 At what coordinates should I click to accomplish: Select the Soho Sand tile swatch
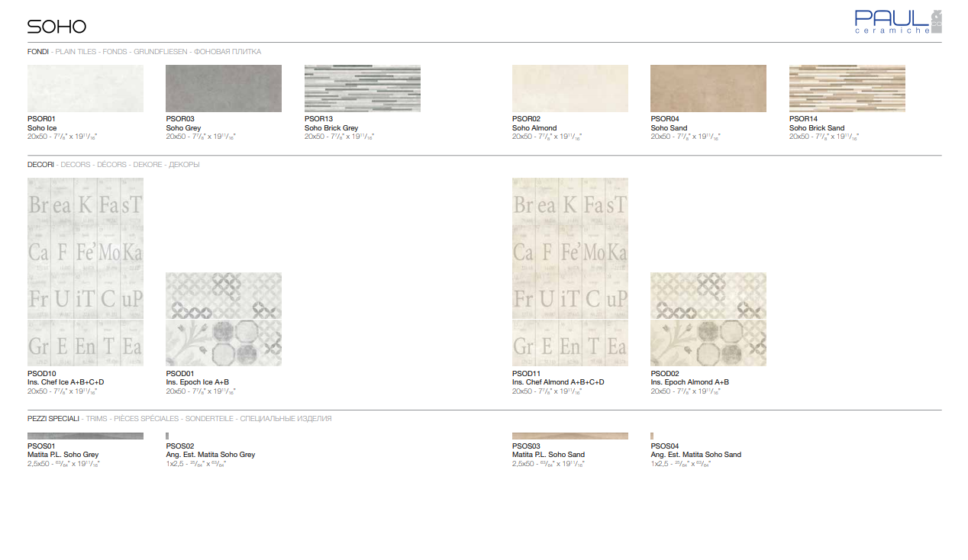[x=708, y=89]
